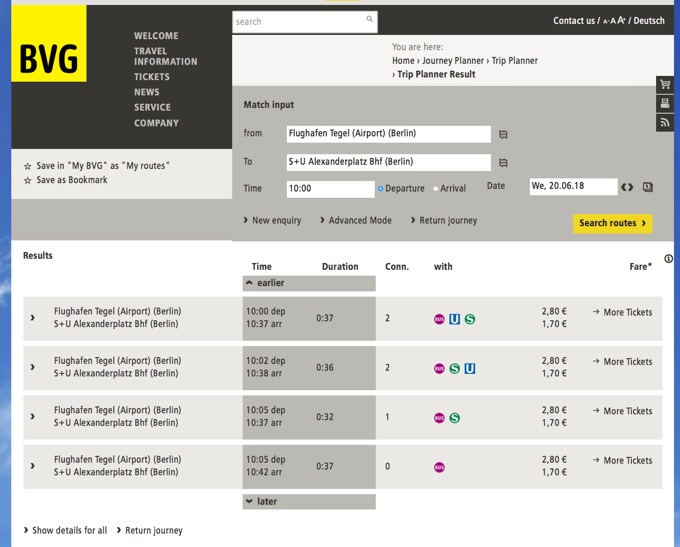Viewport: 680px width, 547px height.
Task: Click Save in My BVG as My routes
Action: pos(103,166)
